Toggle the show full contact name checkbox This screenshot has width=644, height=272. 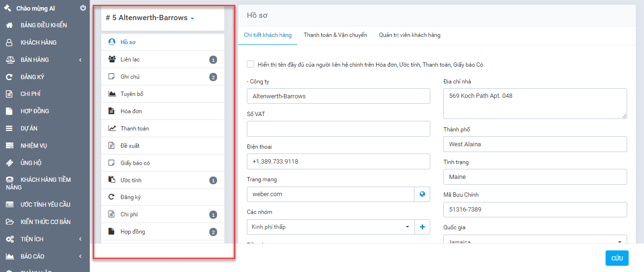(x=250, y=64)
